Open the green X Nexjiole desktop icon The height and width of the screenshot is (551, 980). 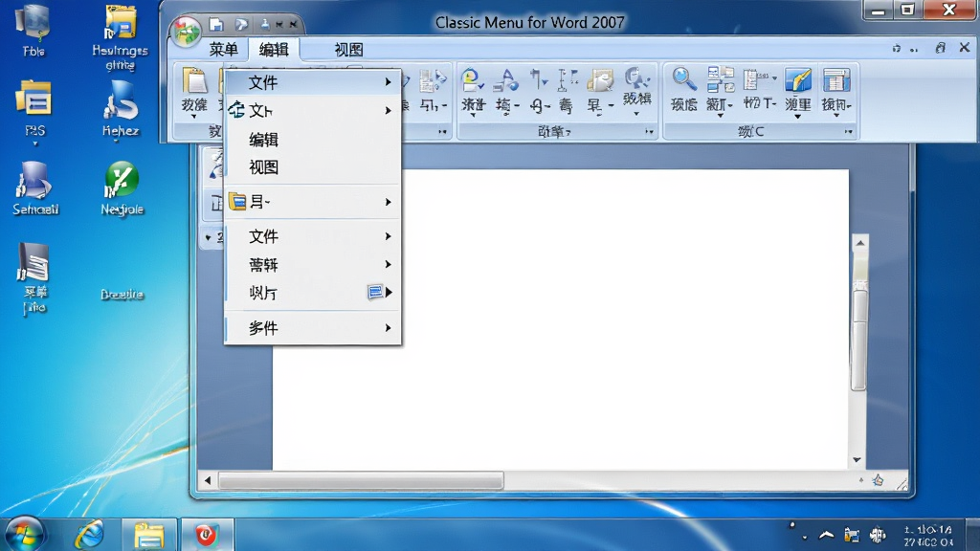[122, 188]
